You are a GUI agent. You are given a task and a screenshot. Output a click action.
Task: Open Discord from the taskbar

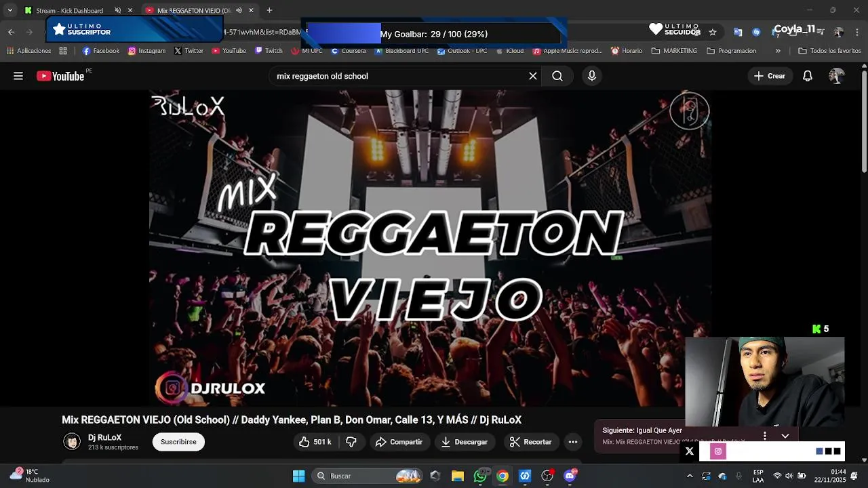point(570,476)
